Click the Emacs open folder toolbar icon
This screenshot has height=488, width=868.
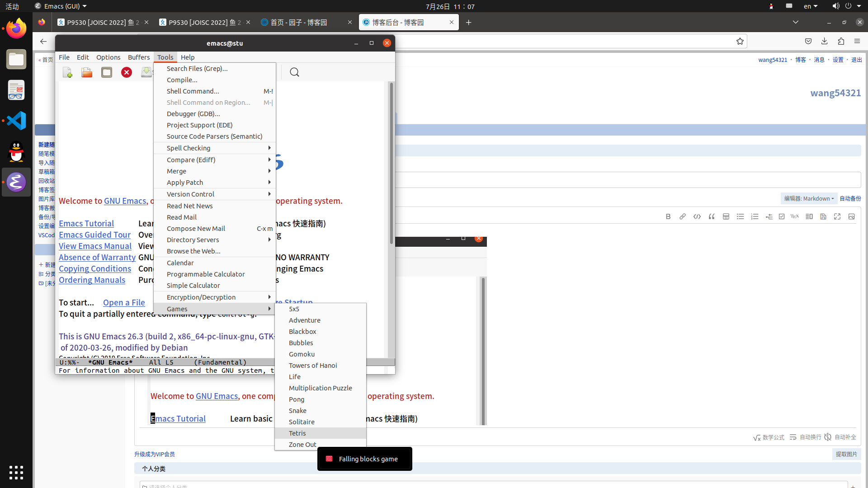[87, 72]
